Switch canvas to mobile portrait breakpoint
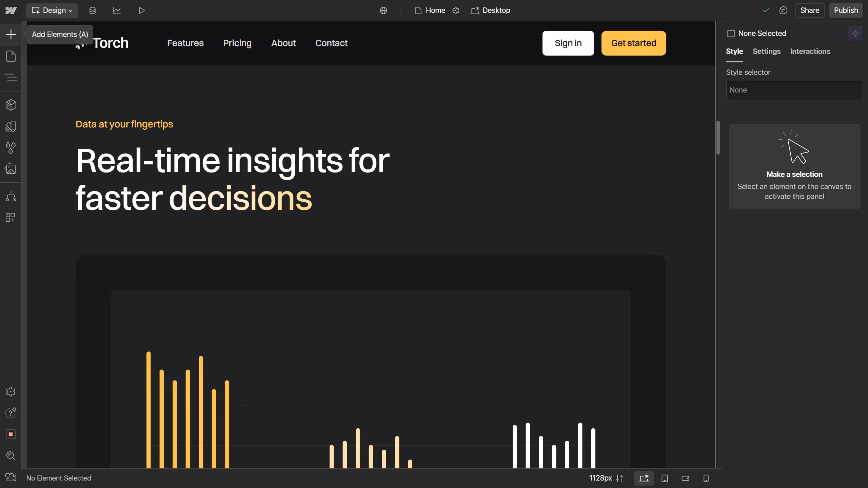This screenshot has width=868, height=488. point(706,478)
